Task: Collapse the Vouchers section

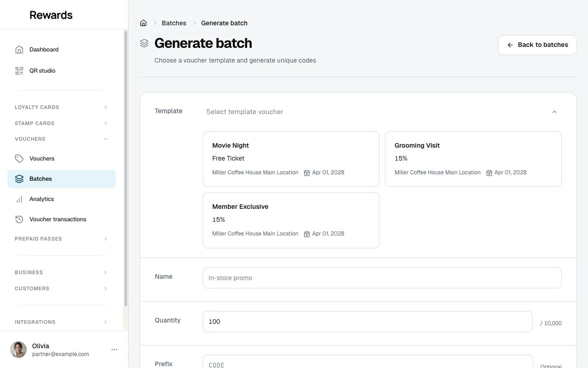Action: coord(62,139)
